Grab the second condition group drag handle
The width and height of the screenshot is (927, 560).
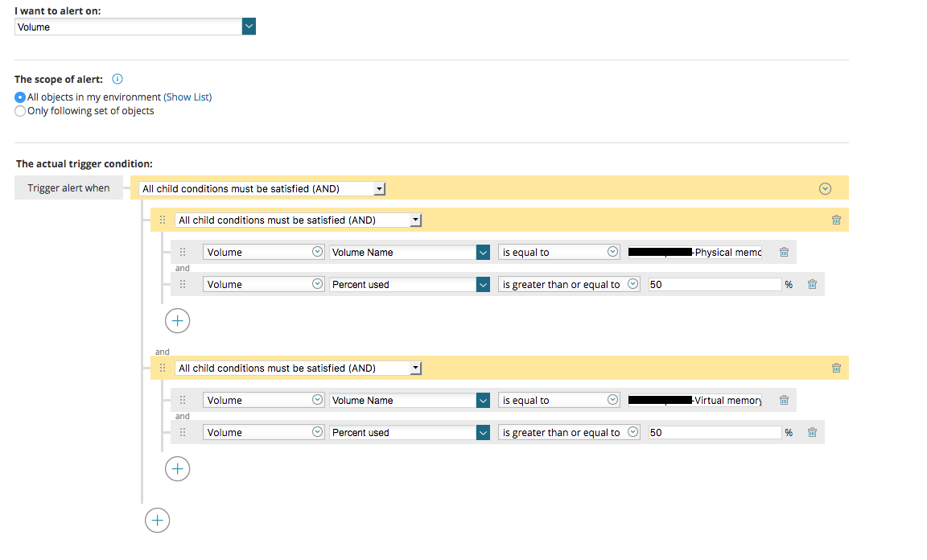click(163, 368)
